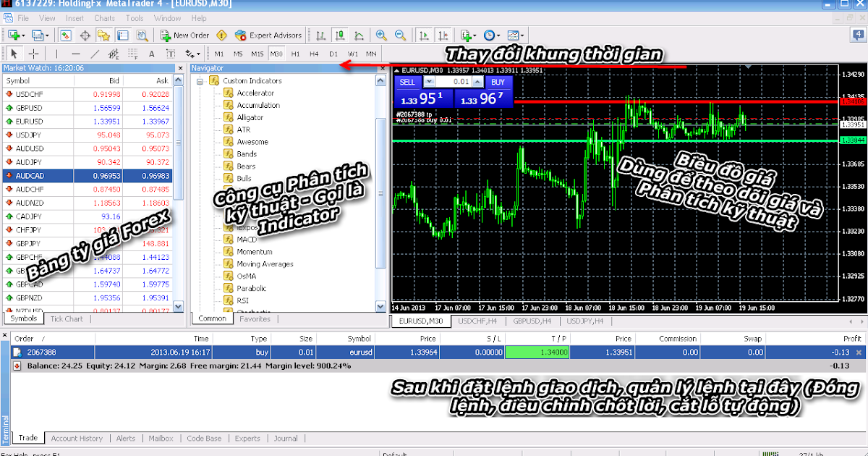Select the equidistant channel tool
Screen dimensions: 868x456
tap(114, 54)
